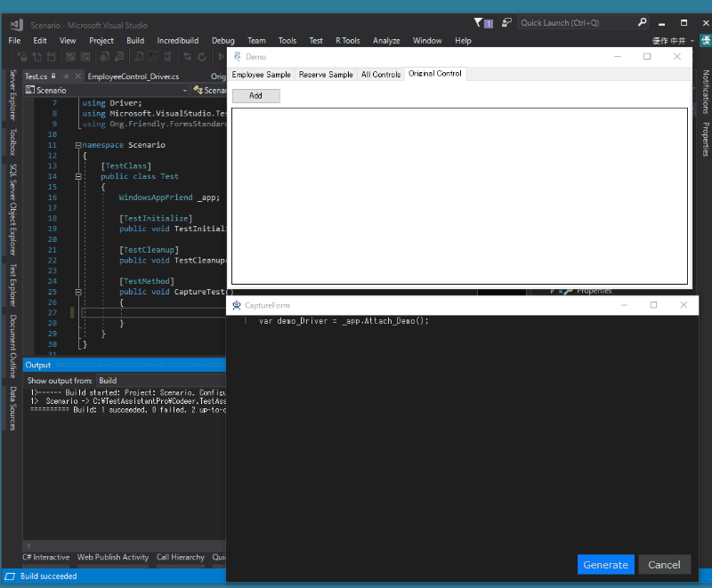The height and width of the screenshot is (588, 712).
Task: Switch to EmployeeControl_Driver.cs editor tab
Action: click(x=133, y=77)
